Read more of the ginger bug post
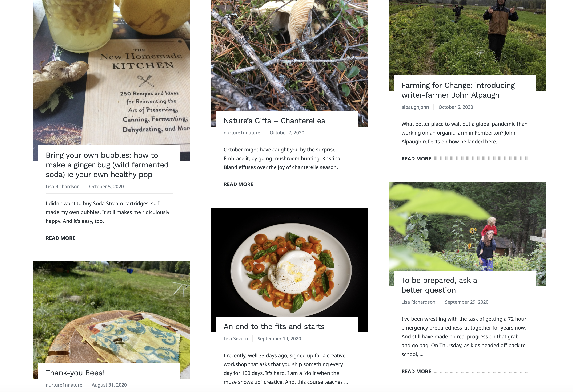573x392 pixels. click(60, 238)
